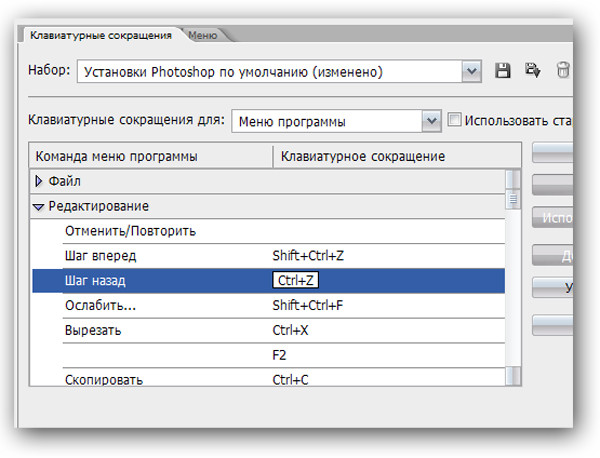600x458 pixels.
Task: Click the Команда меню программы column header
Action: point(151,156)
